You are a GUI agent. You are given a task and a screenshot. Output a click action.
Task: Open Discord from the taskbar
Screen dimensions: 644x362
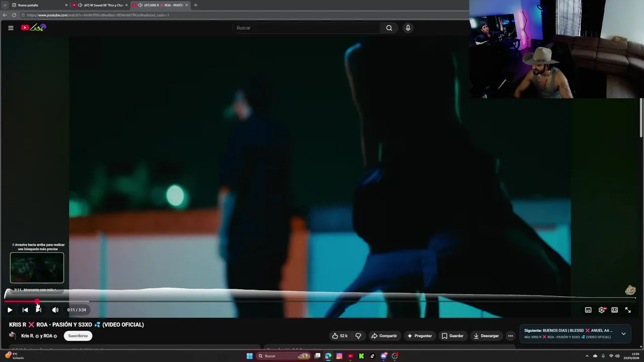(x=384, y=356)
